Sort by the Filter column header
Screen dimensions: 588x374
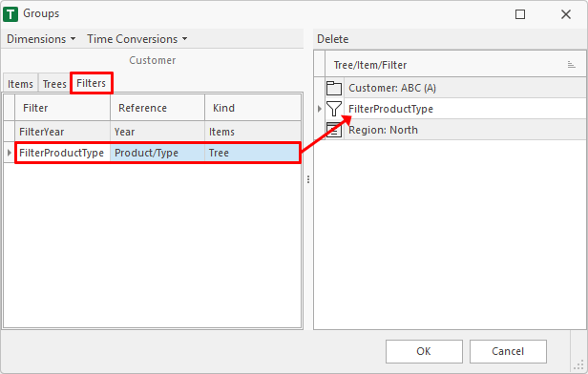(63, 108)
